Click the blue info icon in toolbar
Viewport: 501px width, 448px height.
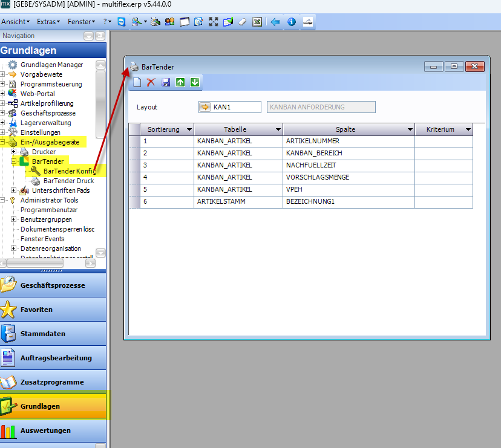click(292, 22)
